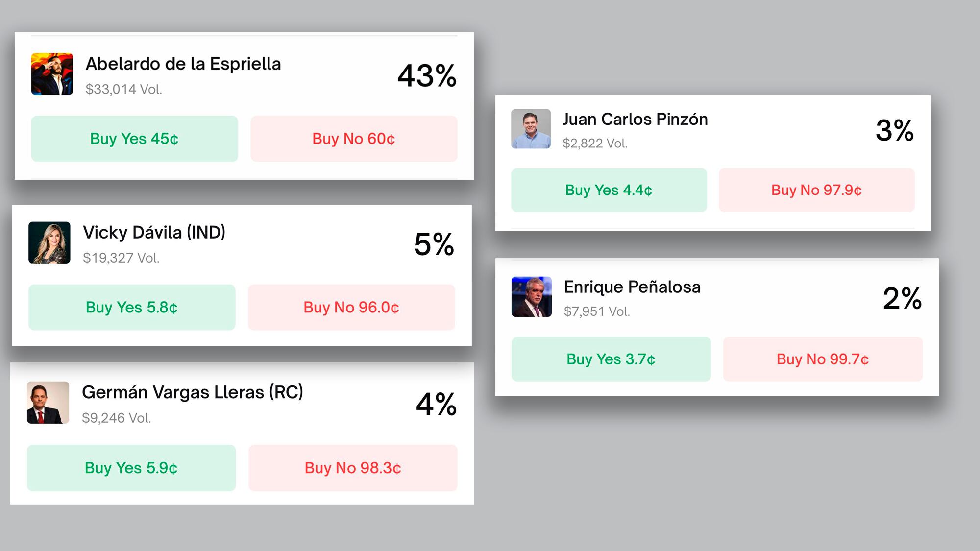Viewport: 980px width, 551px height.
Task: Choose Buy No 96.0¢ for Vicky Dávila
Action: click(x=351, y=307)
